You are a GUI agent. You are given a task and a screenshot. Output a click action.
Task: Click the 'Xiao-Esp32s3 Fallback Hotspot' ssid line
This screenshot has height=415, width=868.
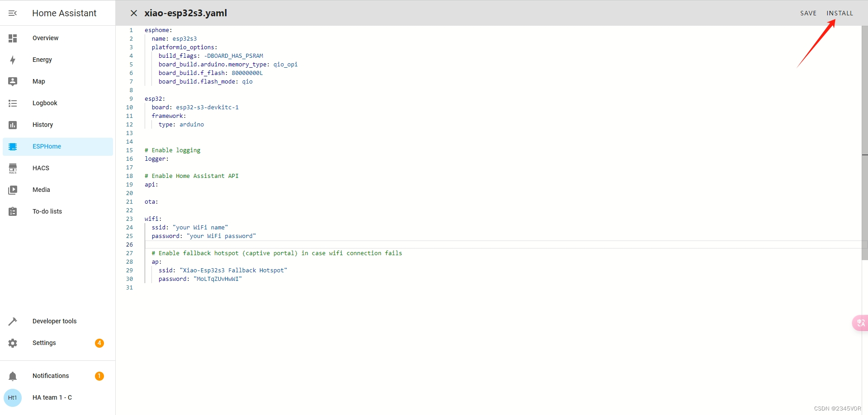pos(223,270)
